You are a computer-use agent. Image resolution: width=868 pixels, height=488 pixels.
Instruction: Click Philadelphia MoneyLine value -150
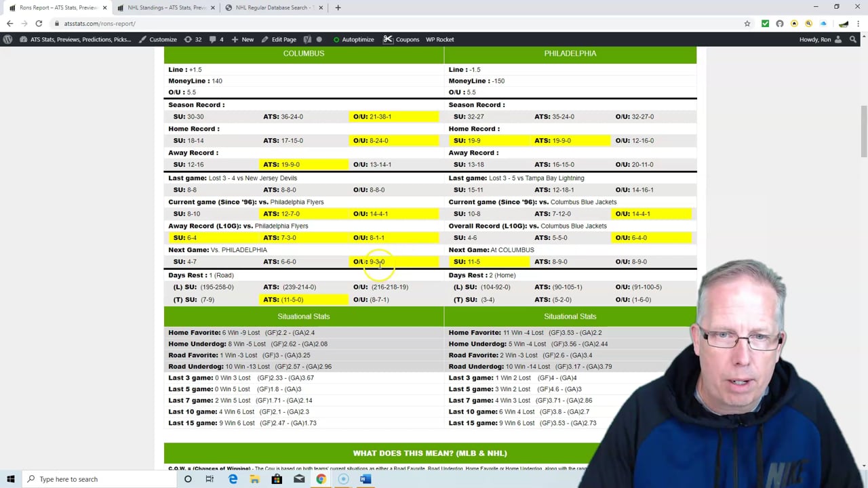pos(498,81)
